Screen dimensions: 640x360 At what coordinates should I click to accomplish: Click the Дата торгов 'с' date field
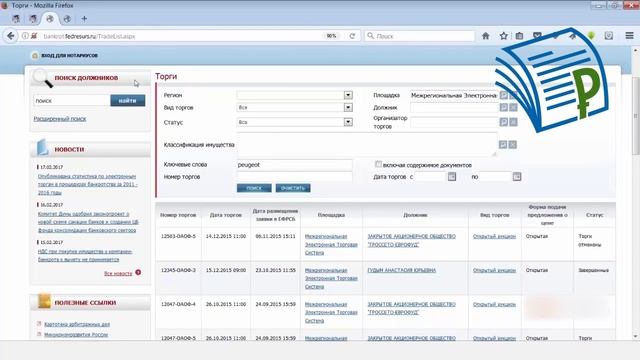[430, 177]
